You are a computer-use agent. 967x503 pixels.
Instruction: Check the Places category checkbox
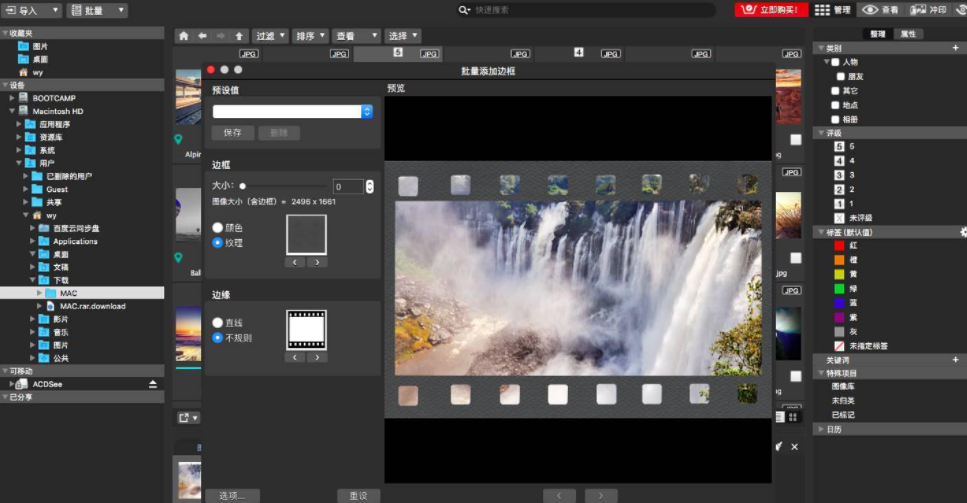[x=835, y=105]
